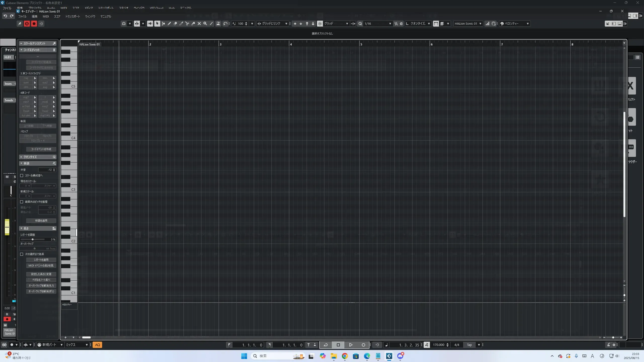Select the Zoom magnifier tool
Image resolution: width=644 pixels, height=362 pixels.
(x=205, y=24)
